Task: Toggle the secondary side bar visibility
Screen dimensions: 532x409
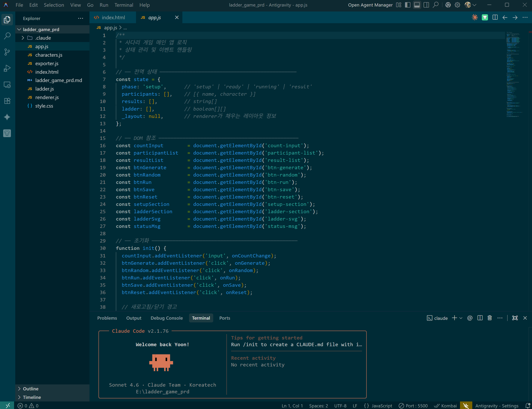Action: 426,5
